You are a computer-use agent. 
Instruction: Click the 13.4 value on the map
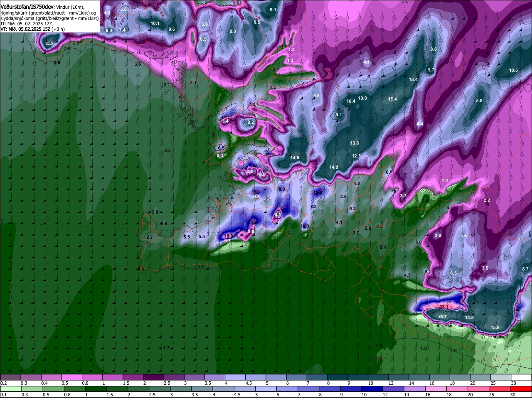(x=413, y=79)
